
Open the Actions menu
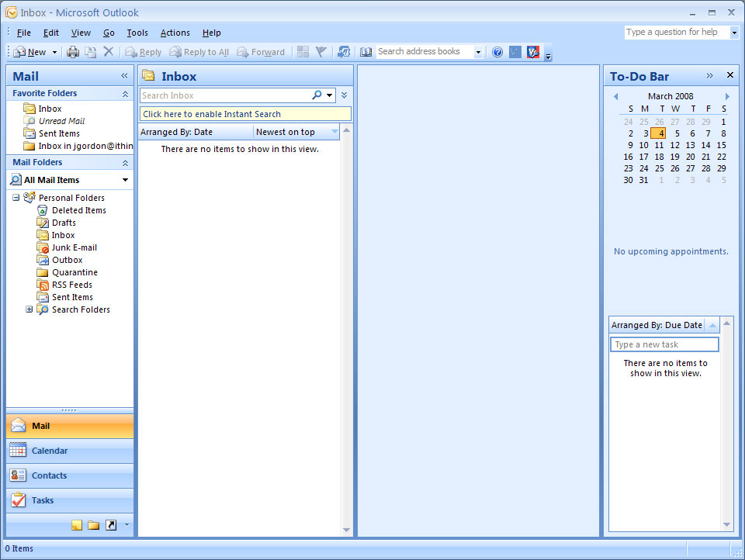coord(175,33)
